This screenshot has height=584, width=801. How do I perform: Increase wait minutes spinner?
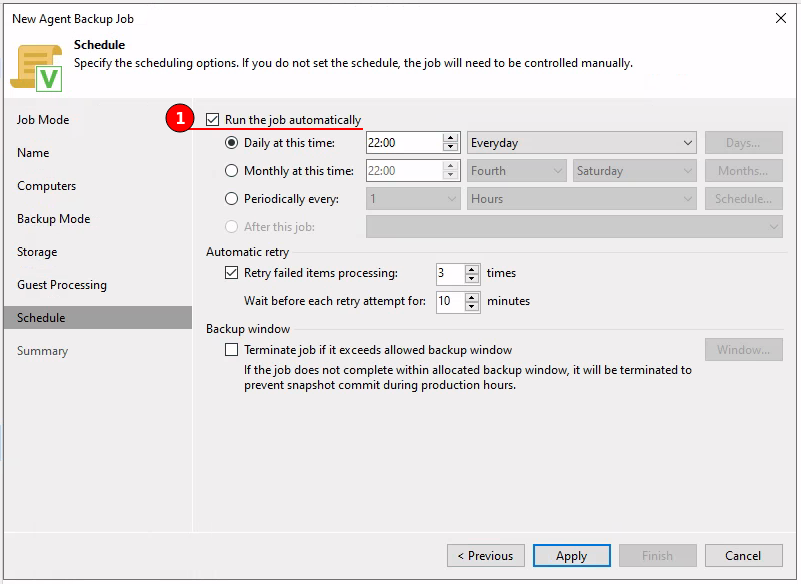coord(472,297)
